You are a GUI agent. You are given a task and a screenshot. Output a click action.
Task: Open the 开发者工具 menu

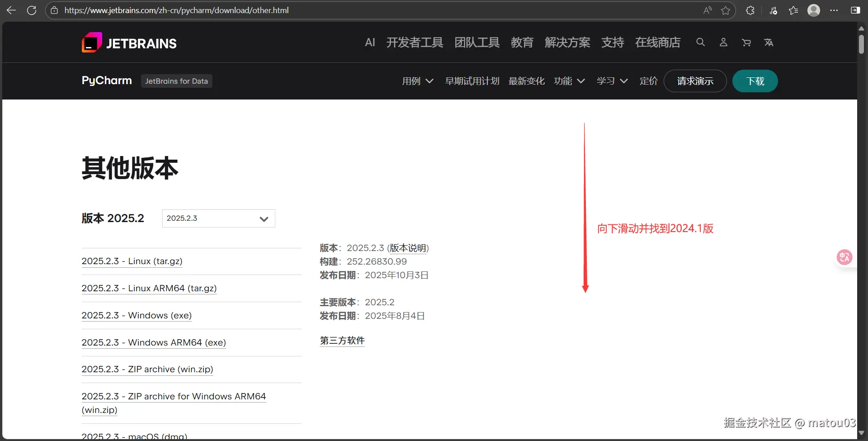[x=415, y=42]
